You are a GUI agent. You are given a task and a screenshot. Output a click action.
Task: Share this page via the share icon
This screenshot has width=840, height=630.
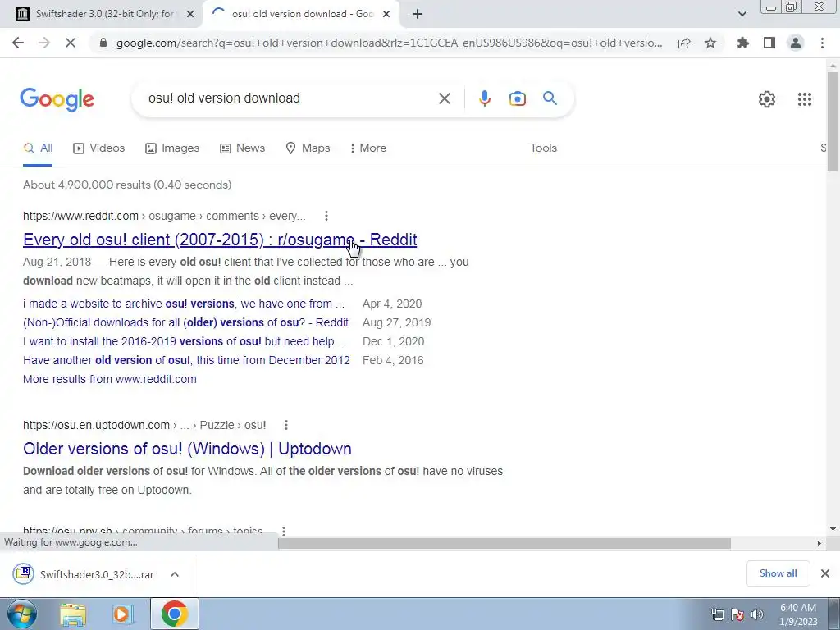coord(684,43)
